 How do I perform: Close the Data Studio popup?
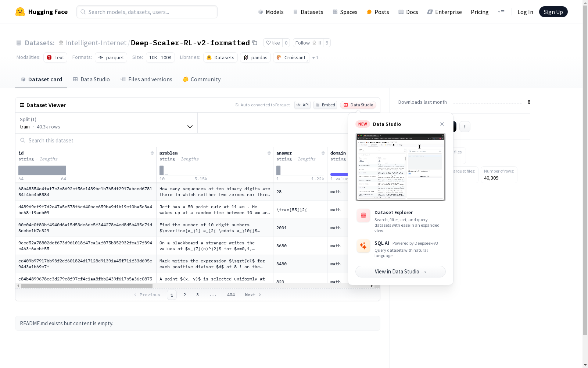(x=442, y=124)
